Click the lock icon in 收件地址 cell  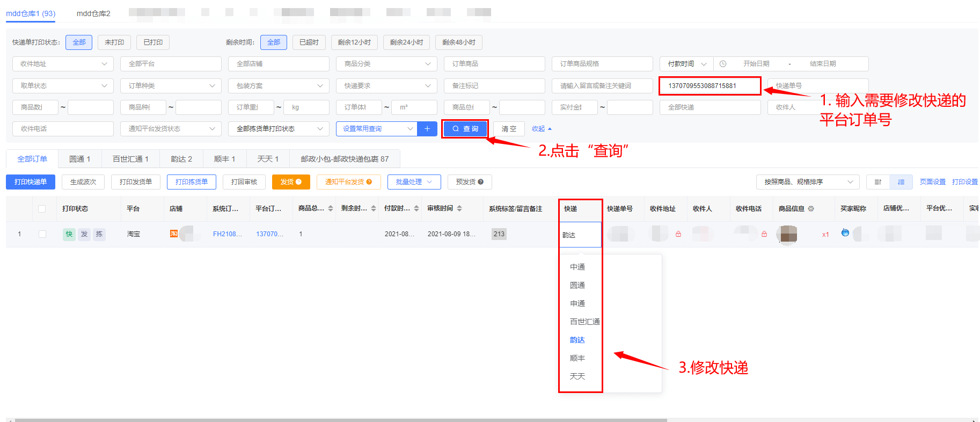pos(678,234)
